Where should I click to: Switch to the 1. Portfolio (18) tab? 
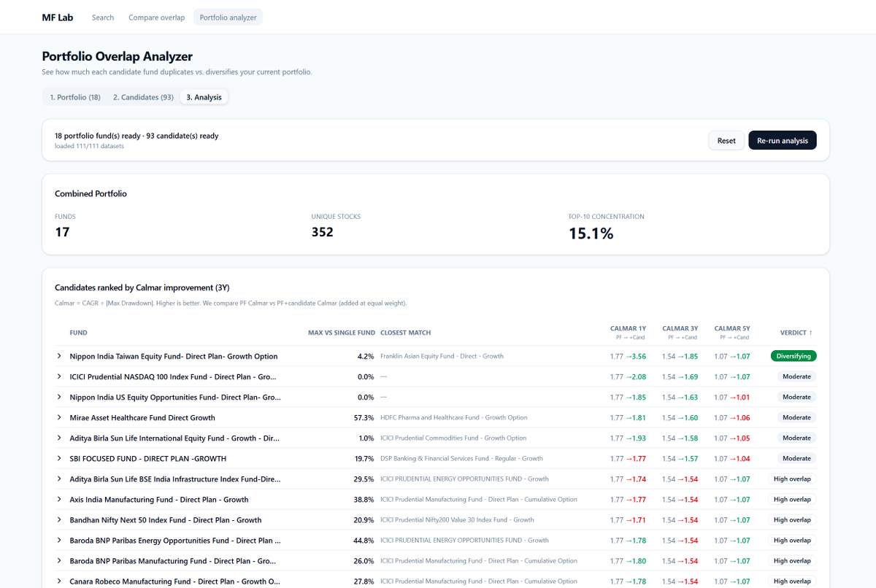coord(75,97)
